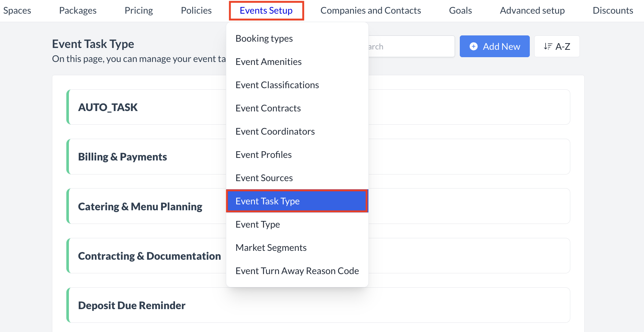Open the Discounts section

point(612,10)
